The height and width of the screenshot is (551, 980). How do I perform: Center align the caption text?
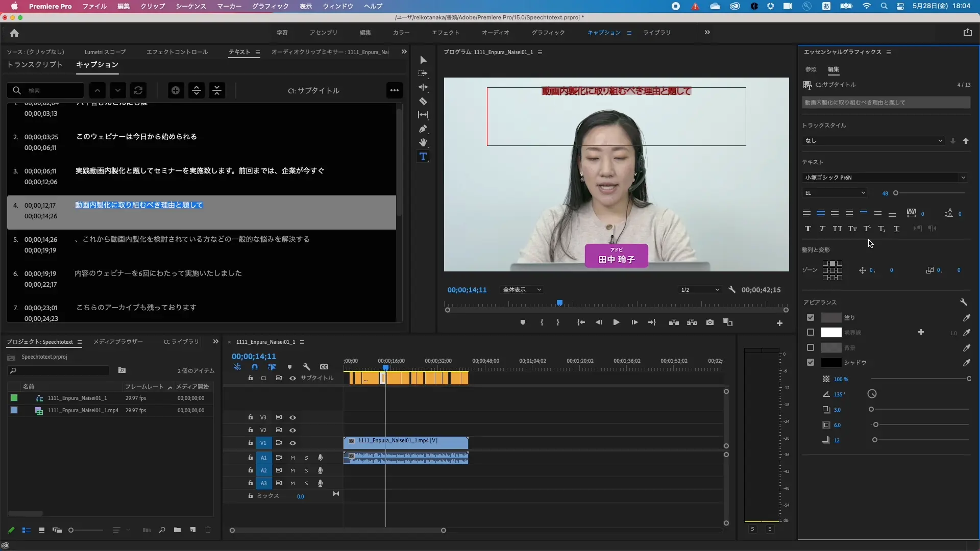(x=821, y=213)
